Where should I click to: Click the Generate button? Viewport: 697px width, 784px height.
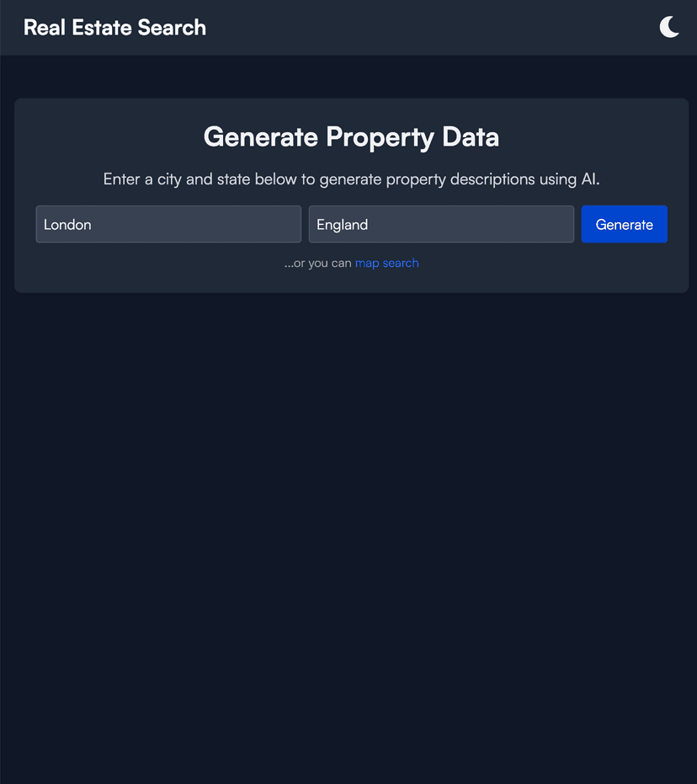point(624,224)
